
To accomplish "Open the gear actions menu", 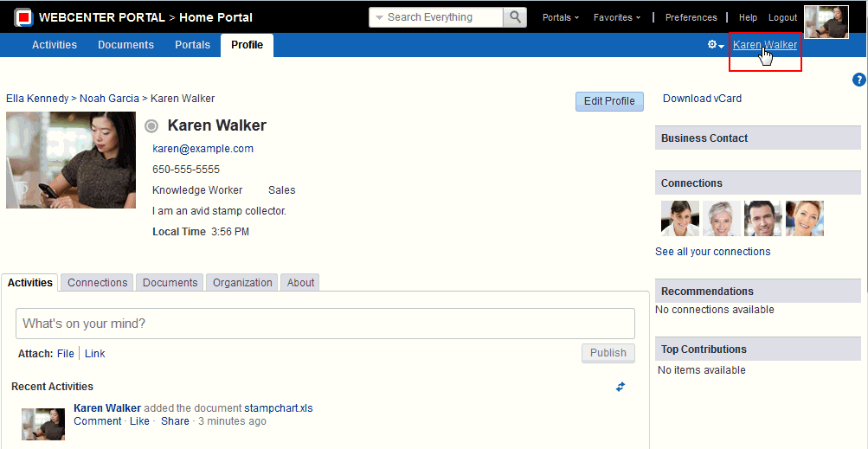I will pos(716,45).
